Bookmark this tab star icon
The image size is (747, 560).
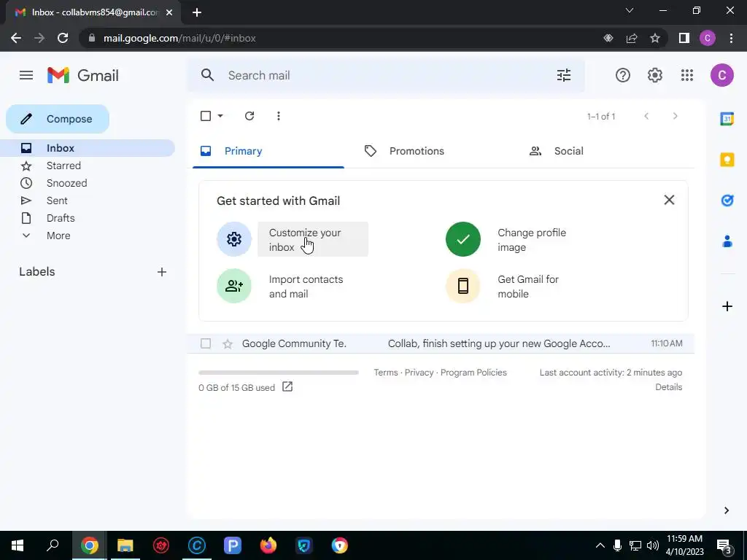coord(655,38)
